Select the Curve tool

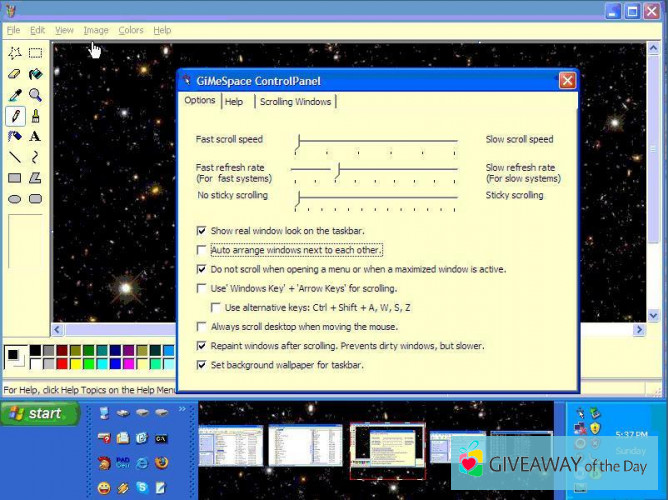(x=35, y=157)
